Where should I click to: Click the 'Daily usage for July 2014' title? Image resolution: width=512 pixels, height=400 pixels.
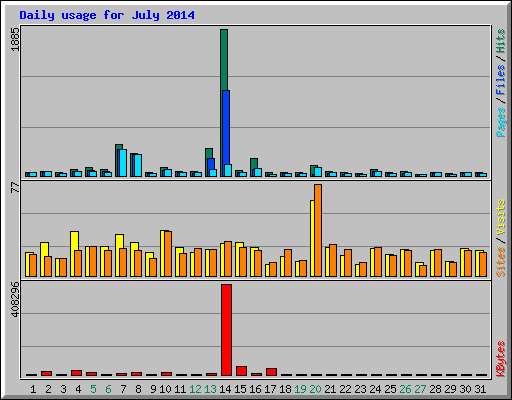(x=107, y=15)
